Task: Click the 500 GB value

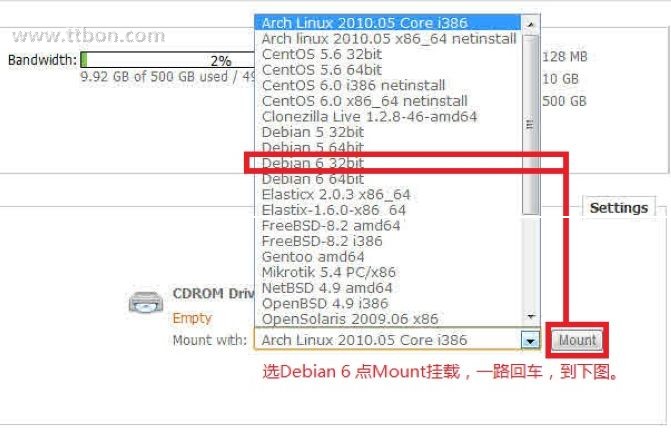Action: click(564, 101)
